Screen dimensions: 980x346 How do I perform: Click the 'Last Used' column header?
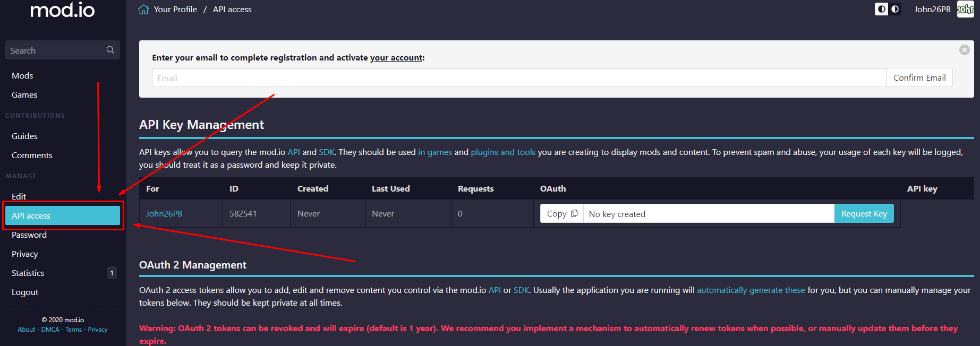tap(391, 188)
